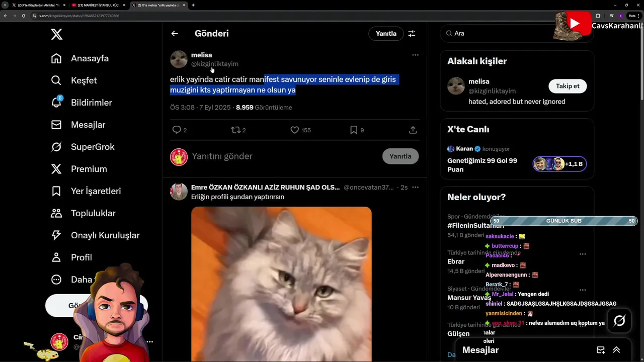The width and height of the screenshot is (644, 362).
Task: Click the 8.959 Görüntüleme view count
Action: pos(264,108)
